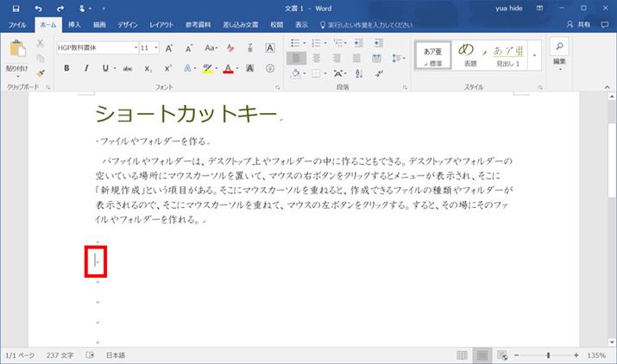Click the Save icon in the title bar

pyautogui.click(x=16, y=8)
